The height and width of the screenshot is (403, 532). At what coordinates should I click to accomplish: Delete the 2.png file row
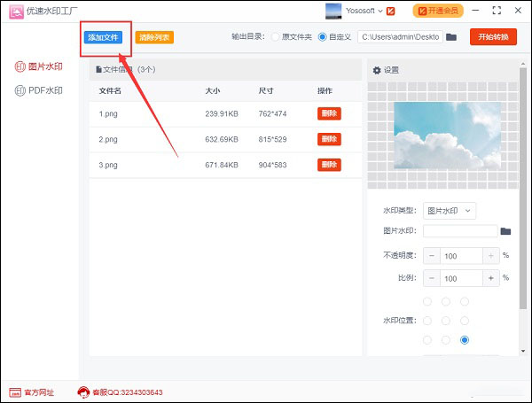click(329, 139)
